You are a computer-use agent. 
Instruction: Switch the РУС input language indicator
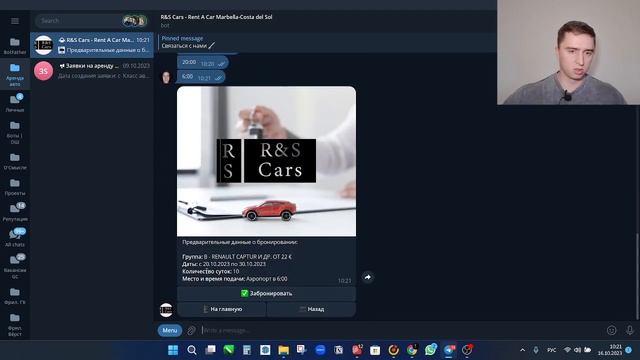551,350
